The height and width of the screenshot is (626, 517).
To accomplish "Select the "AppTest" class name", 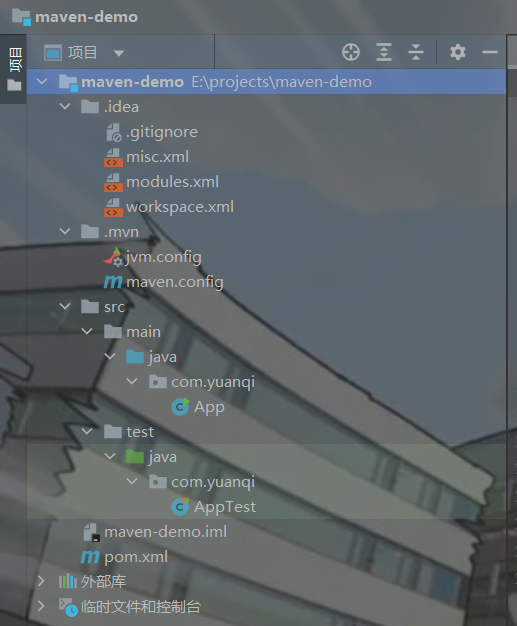I will pos(225,507).
